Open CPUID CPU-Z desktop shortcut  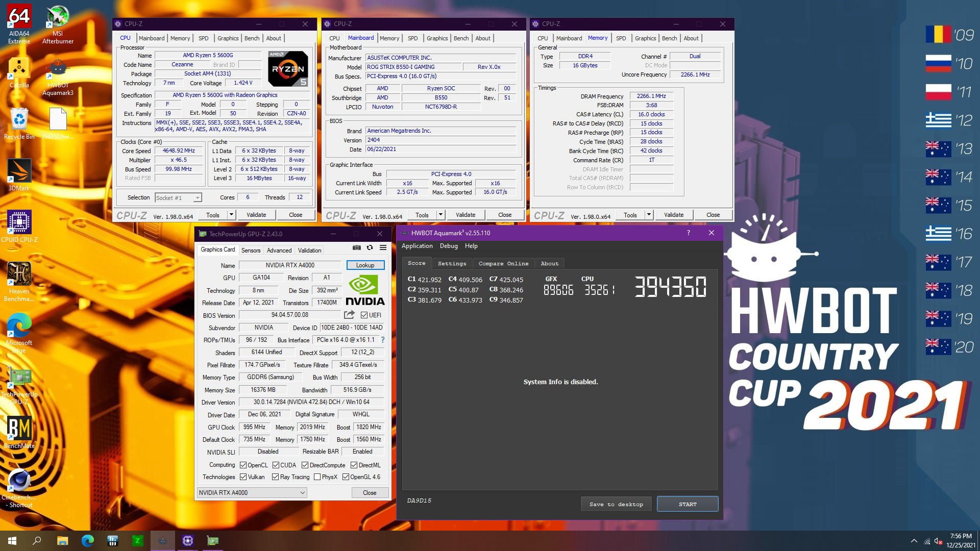pos(19,226)
